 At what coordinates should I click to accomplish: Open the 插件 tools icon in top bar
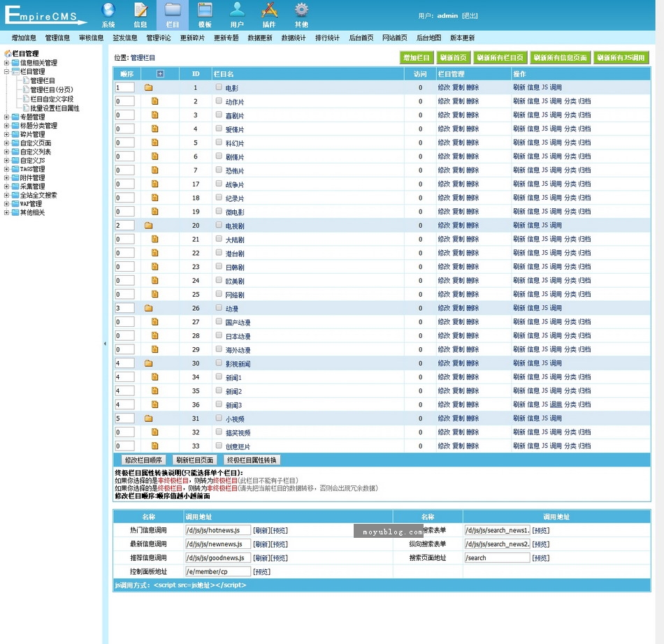269,10
